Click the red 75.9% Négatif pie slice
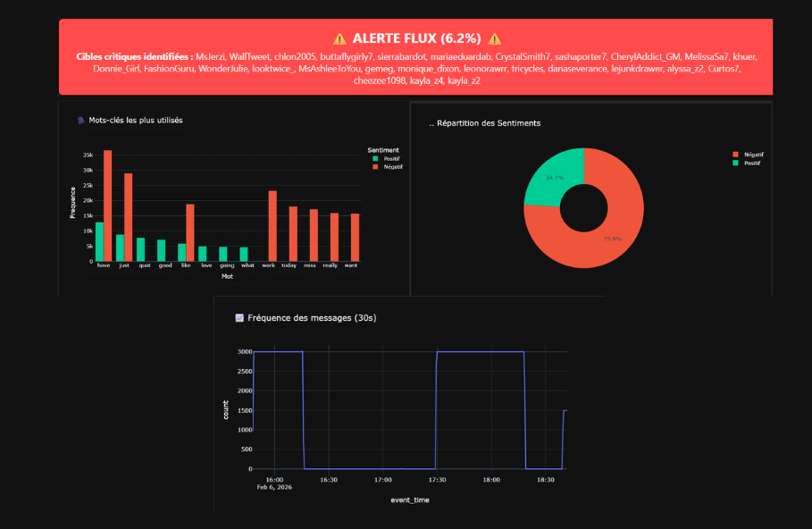The image size is (812, 529). [x=607, y=232]
